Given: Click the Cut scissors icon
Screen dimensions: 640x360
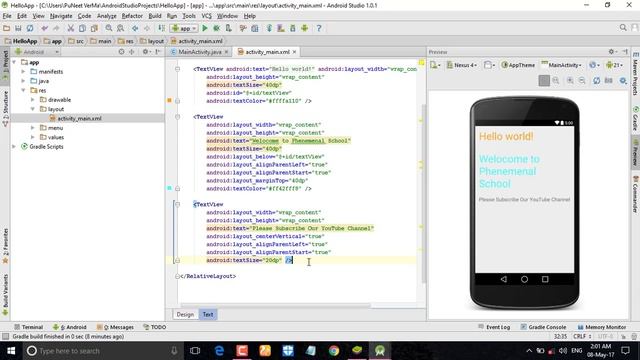Looking at the screenshot, I should tap(71, 28).
